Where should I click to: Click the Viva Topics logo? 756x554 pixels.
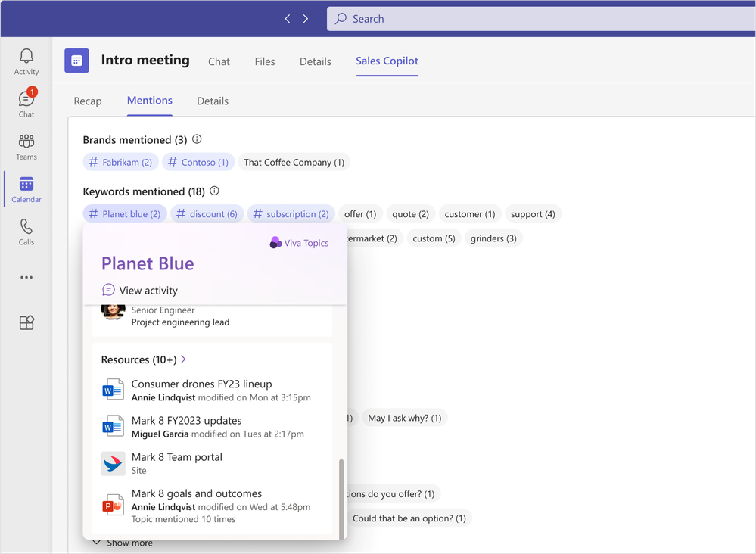coord(275,242)
